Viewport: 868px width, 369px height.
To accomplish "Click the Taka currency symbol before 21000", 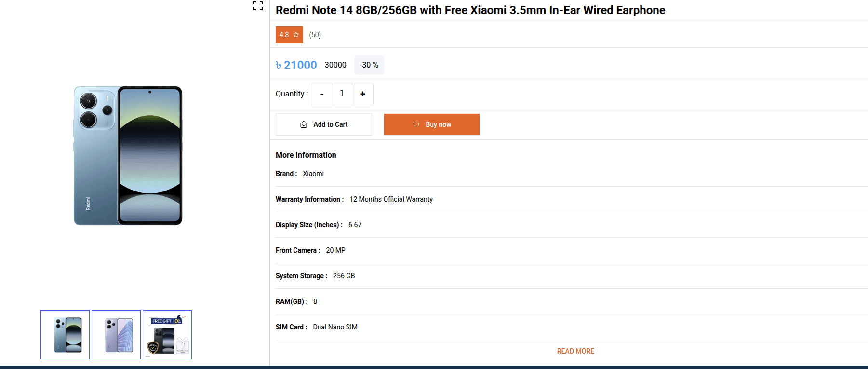I will [x=278, y=65].
